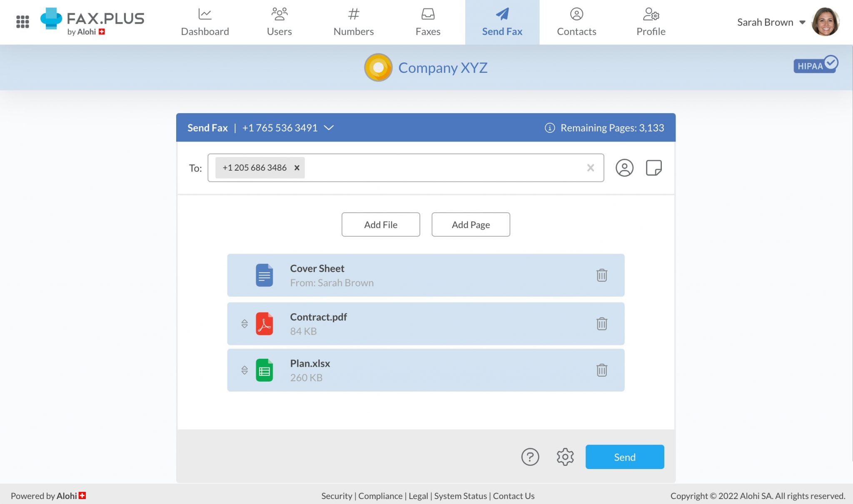Open fax settings via the gear icon
The image size is (853, 504).
point(565,457)
